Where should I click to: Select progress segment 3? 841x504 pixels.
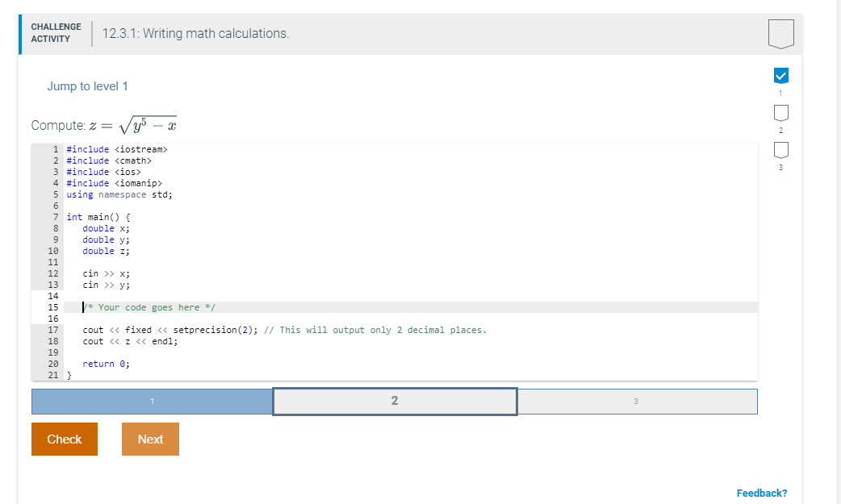637,401
